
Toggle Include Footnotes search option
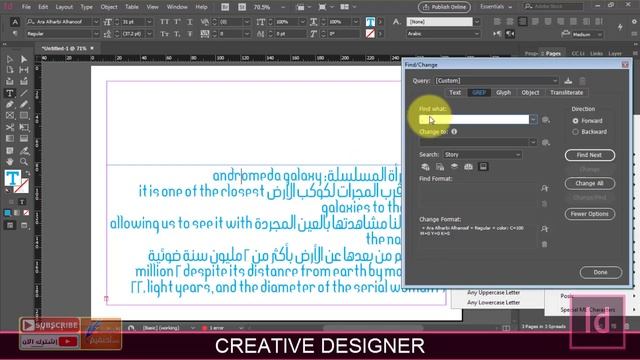click(483, 167)
